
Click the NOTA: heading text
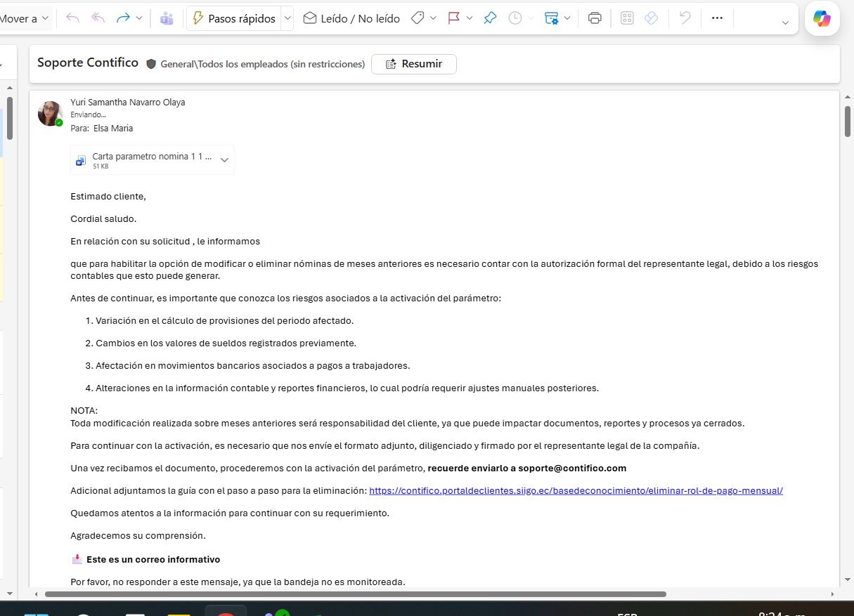(84, 410)
